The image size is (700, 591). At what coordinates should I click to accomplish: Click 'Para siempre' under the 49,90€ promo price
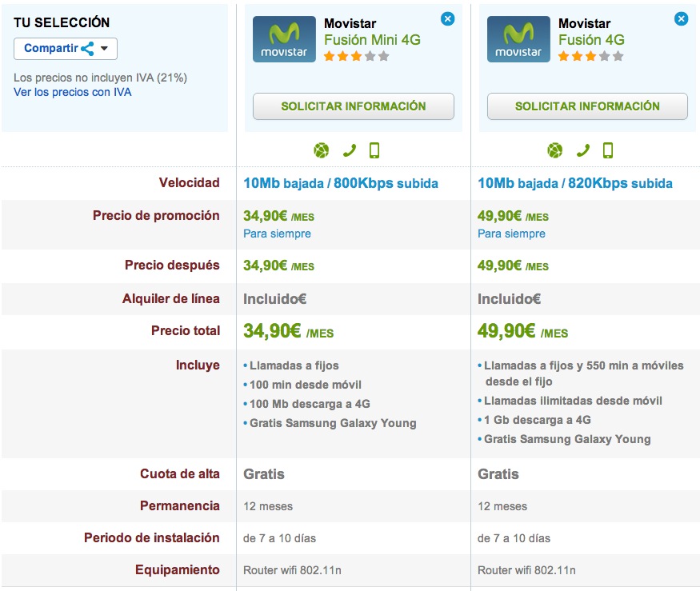click(511, 234)
